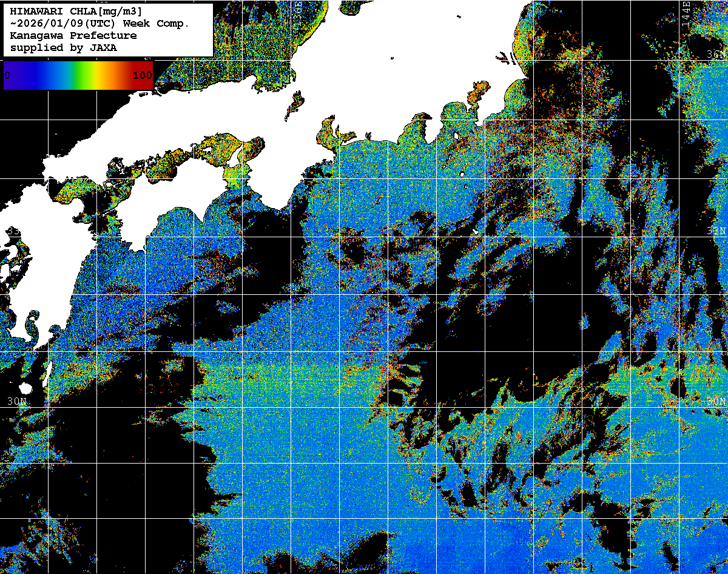The height and width of the screenshot is (574, 728).
Task: Click the Kanagawa Prefecture label
Action: (x=73, y=35)
